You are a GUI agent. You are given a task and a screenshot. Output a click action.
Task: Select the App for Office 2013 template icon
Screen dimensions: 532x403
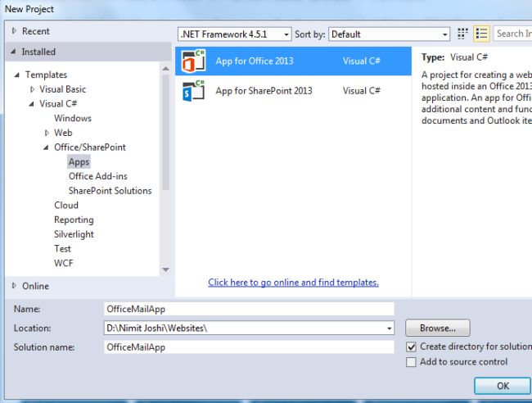(x=193, y=61)
